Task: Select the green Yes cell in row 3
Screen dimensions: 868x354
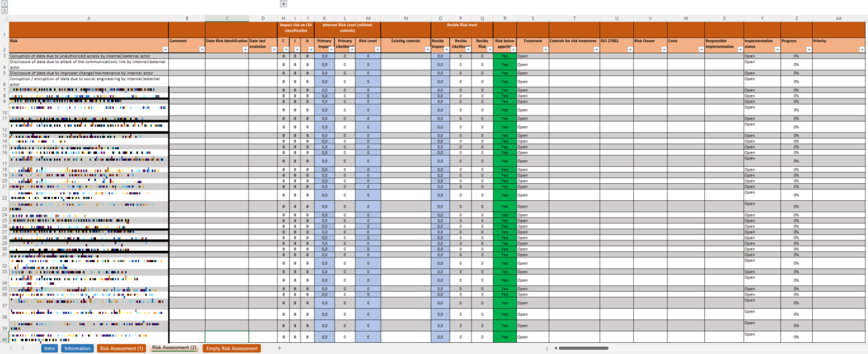Action: (504, 56)
